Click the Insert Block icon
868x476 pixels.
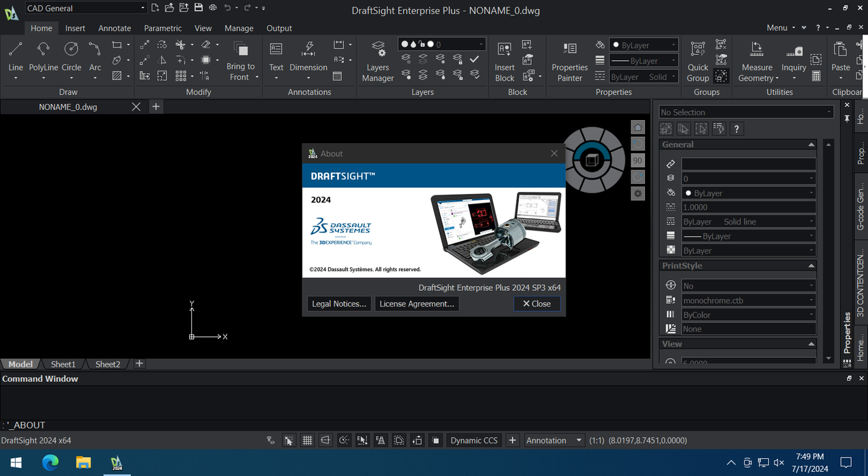pos(505,49)
